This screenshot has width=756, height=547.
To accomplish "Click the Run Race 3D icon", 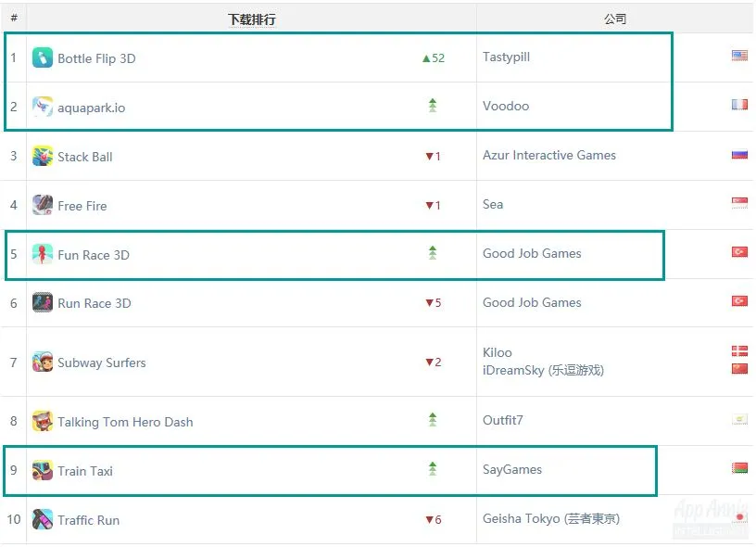I will coord(43,302).
